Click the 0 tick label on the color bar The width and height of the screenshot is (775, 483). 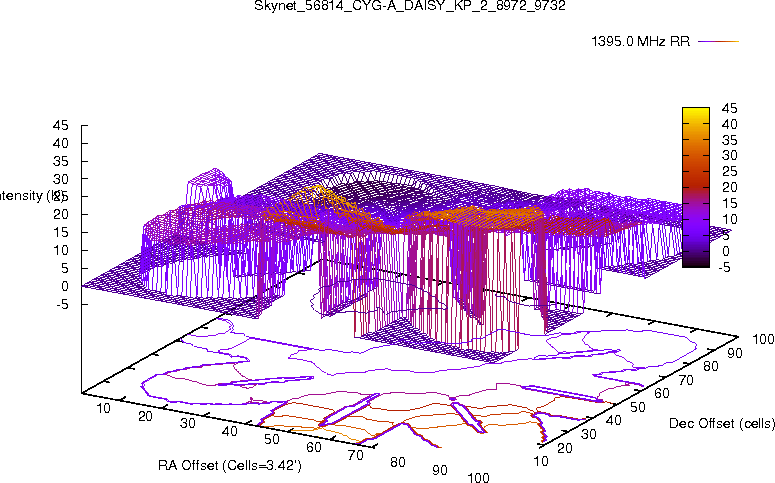coord(725,251)
